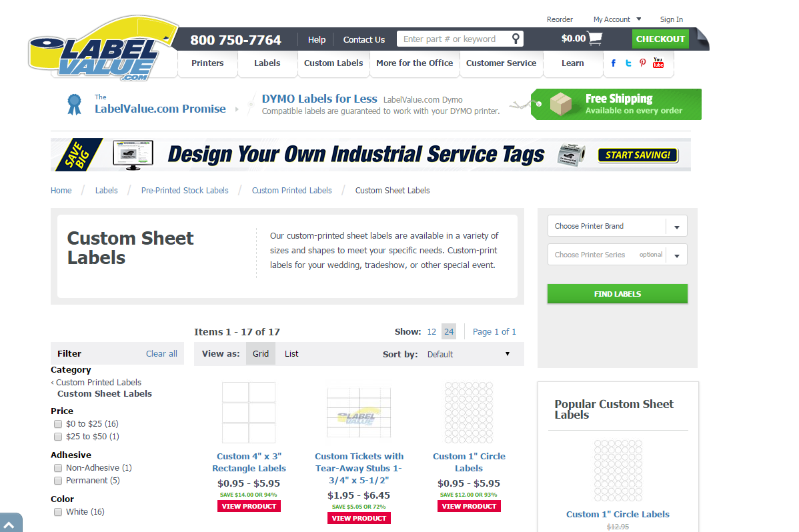
Task: Open the Sort by Default dropdown
Action: 469,354
